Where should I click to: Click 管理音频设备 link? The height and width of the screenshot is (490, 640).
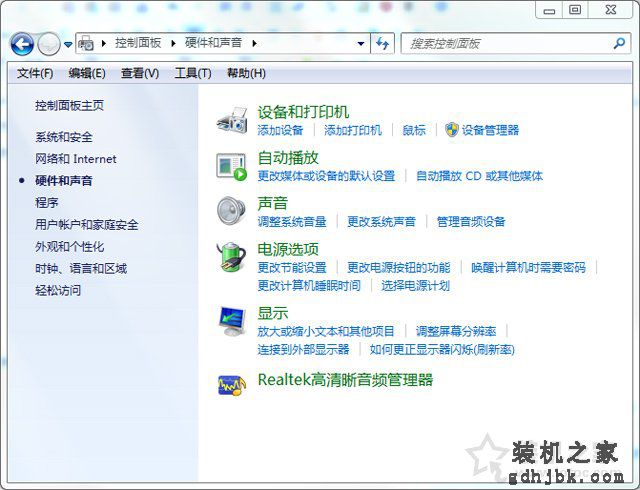(x=471, y=222)
